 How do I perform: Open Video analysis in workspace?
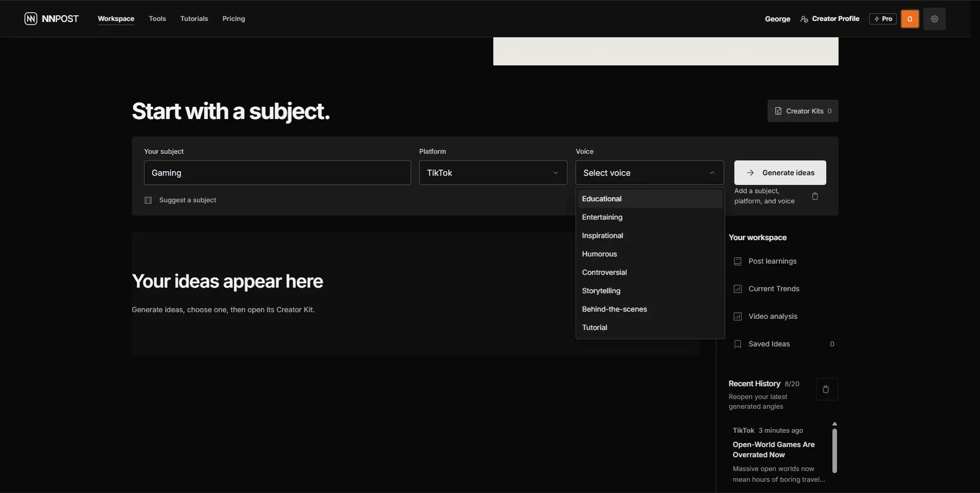(783, 316)
